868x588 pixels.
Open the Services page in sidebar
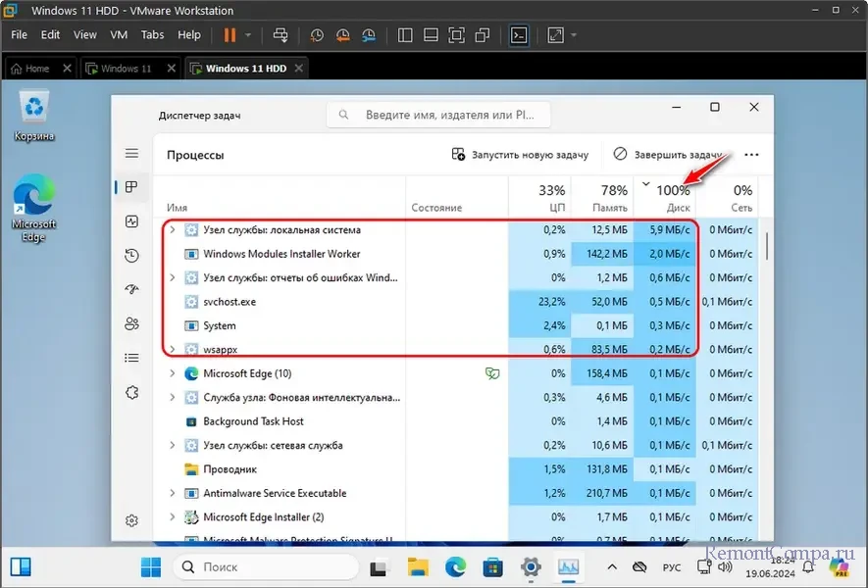click(131, 392)
